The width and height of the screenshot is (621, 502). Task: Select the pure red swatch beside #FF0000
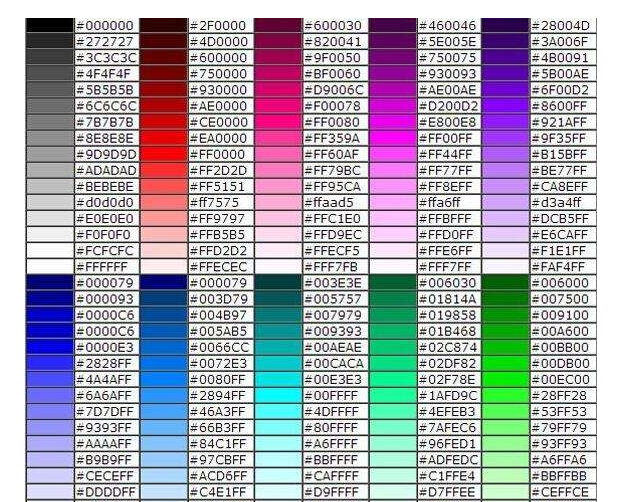(163, 154)
